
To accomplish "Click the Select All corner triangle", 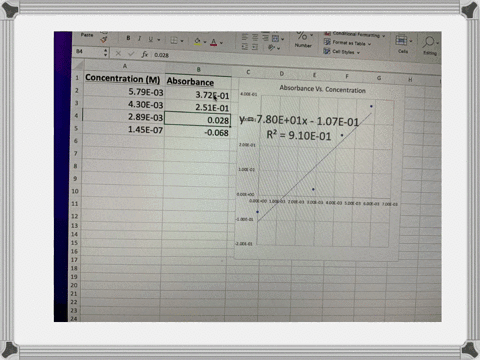I will coord(78,64).
